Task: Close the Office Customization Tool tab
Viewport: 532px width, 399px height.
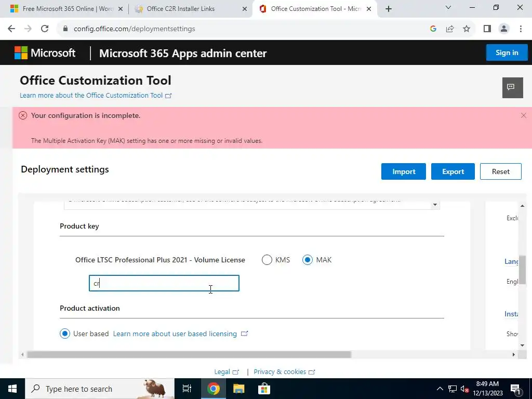Action: click(x=369, y=9)
